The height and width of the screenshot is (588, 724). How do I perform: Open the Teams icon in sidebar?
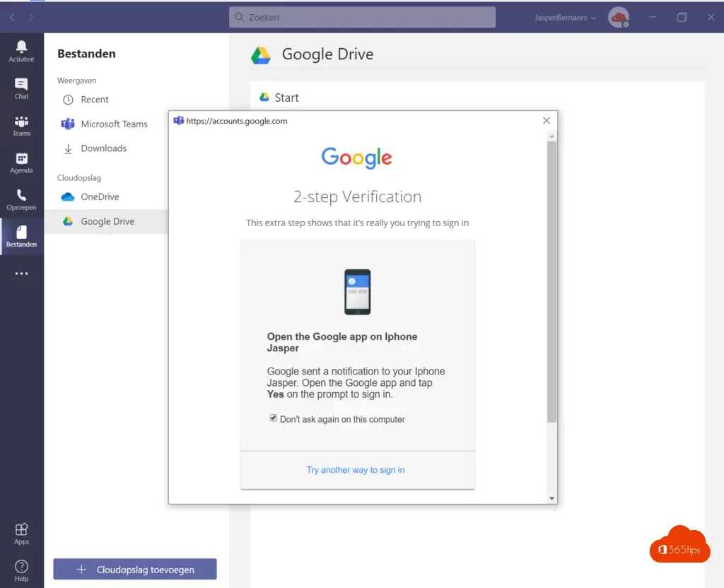tap(21, 122)
